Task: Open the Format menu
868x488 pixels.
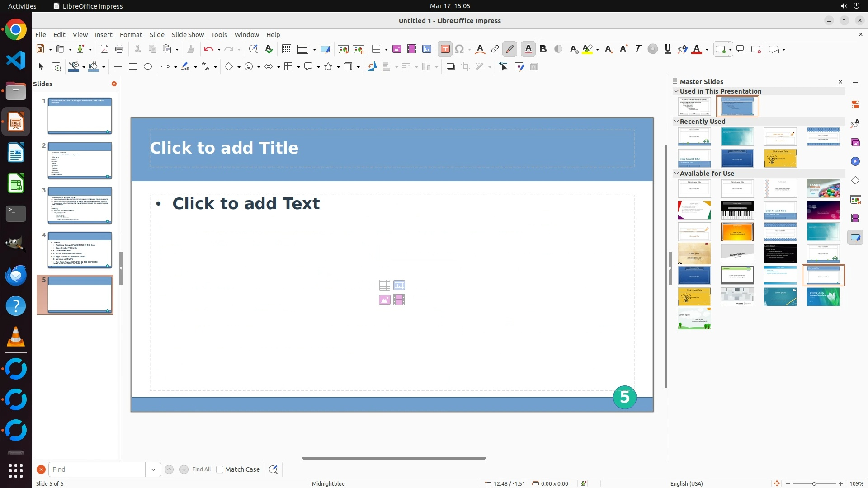Action: (131, 35)
